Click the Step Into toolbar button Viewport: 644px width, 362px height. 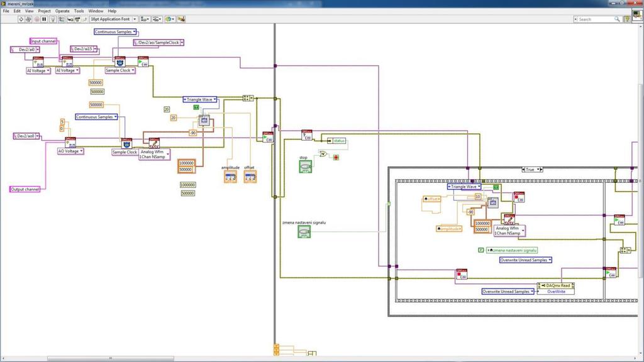(x=70, y=19)
